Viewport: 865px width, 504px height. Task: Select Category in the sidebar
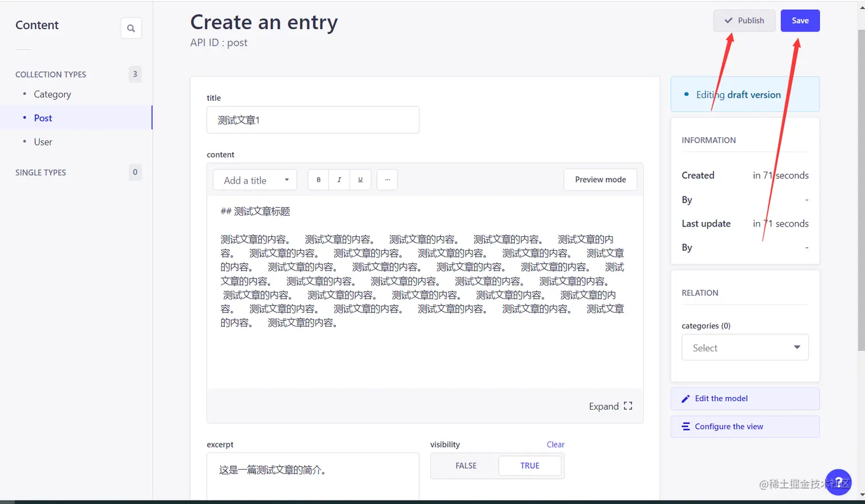(52, 94)
